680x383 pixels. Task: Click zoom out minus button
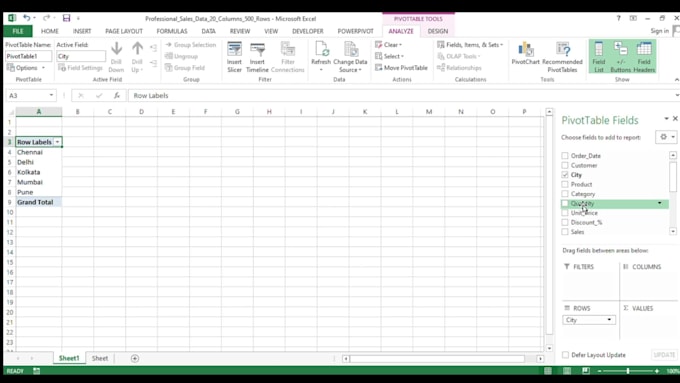[x=600, y=371]
